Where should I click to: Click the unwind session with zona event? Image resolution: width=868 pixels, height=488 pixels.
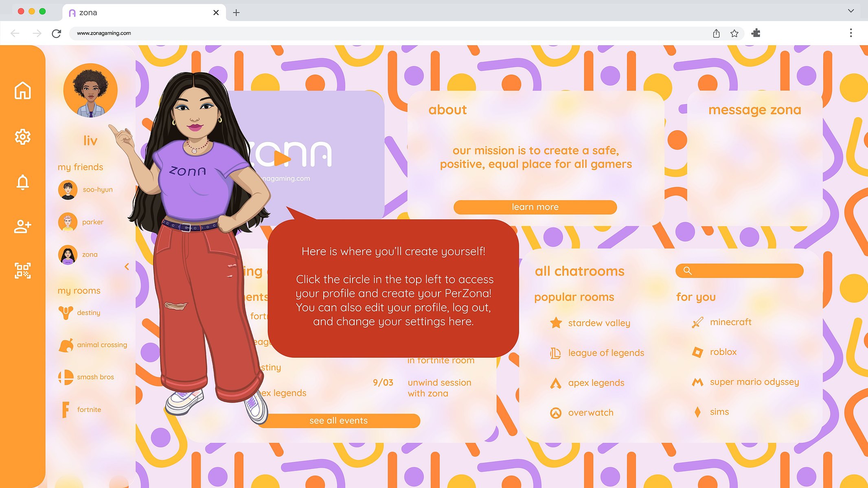439,388
